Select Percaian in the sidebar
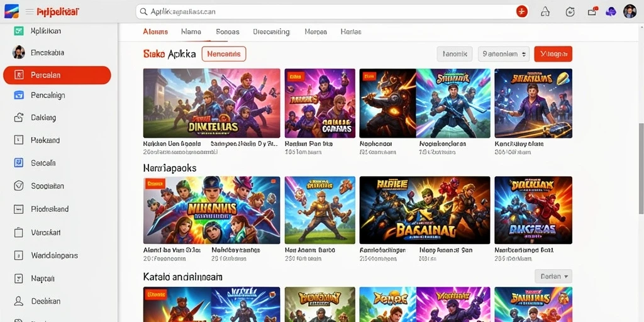 pos(57,75)
